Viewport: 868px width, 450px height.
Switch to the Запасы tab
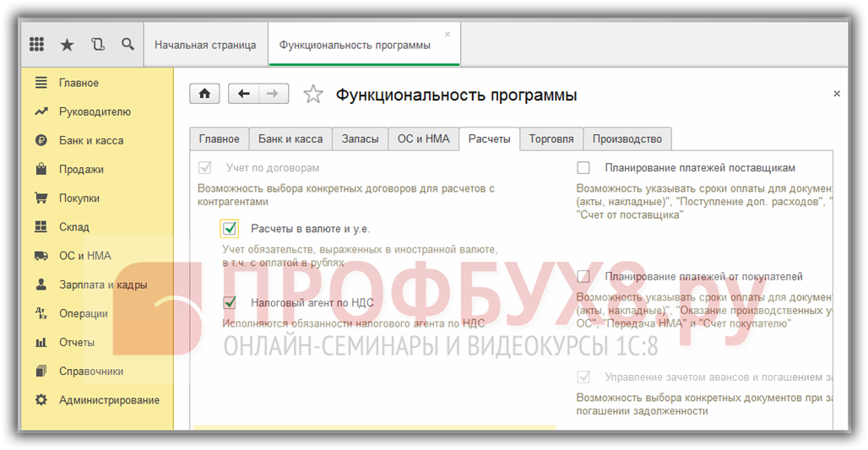pyautogui.click(x=361, y=139)
